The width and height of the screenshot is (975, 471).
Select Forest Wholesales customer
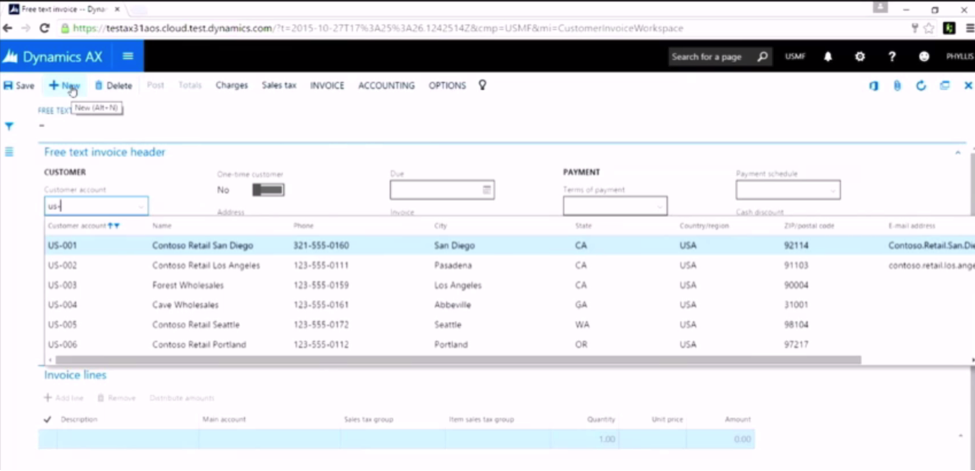(188, 286)
